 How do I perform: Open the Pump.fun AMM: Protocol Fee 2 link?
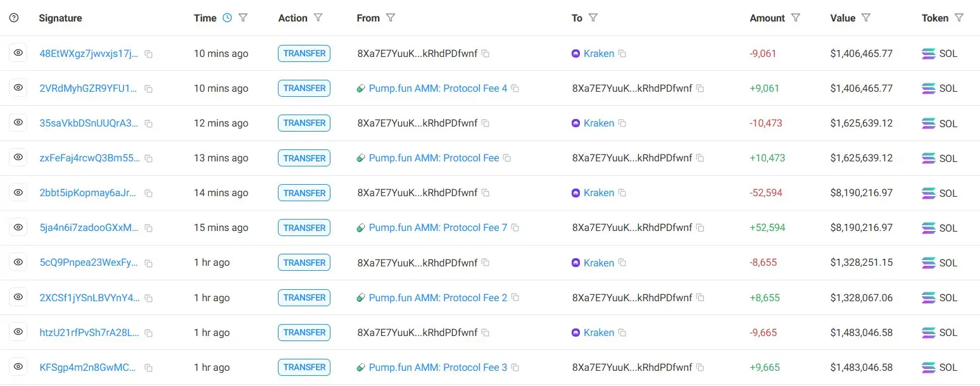[437, 297]
